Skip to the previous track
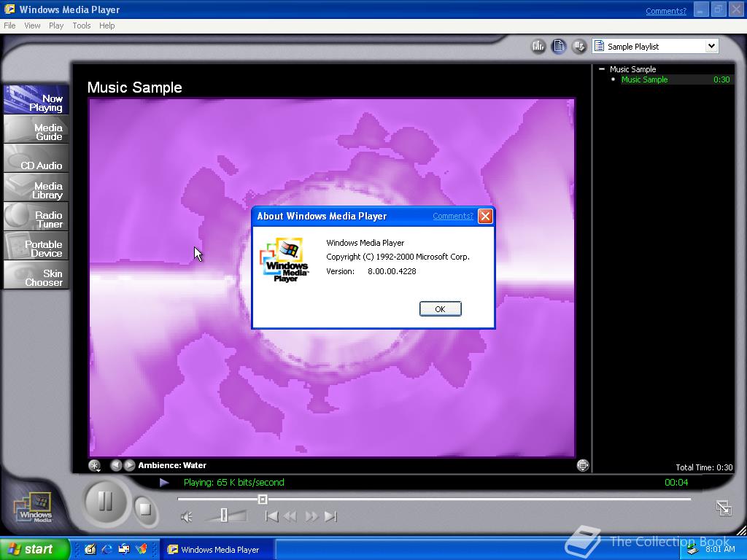Image resolution: width=747 pixels, height=560 pixels. click(x=271, y=516)
